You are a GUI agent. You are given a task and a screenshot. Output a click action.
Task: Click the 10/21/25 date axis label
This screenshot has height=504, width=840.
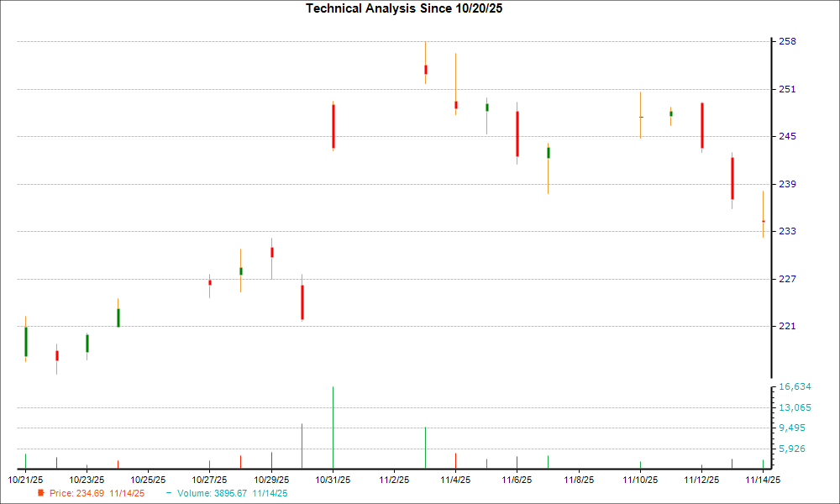pos(25,478)
